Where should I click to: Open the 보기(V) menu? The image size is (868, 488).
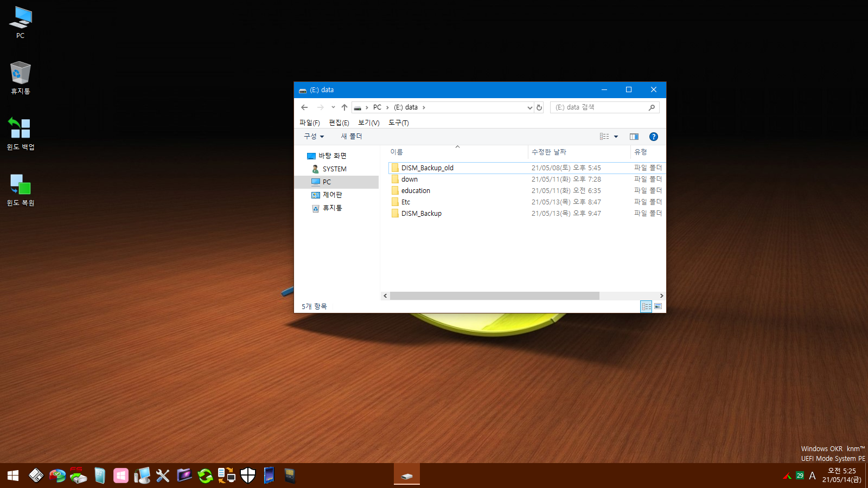point(368,123)
